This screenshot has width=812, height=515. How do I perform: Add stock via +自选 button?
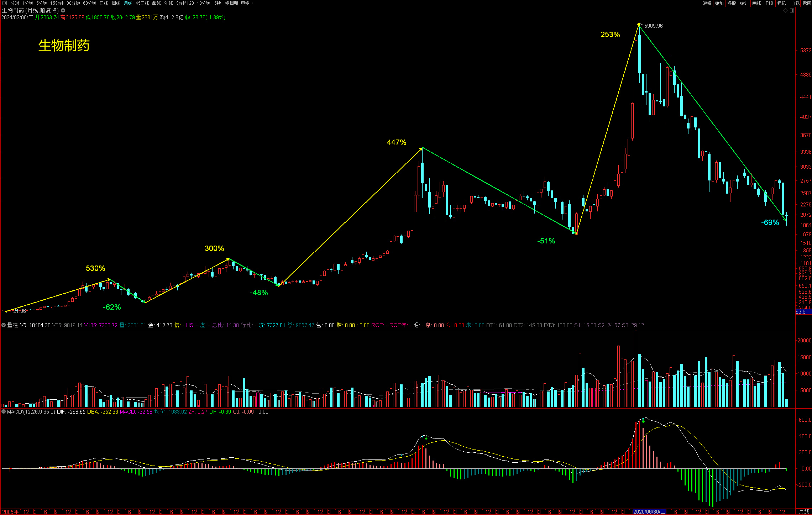pyautogui.click(x=794, y=3)
